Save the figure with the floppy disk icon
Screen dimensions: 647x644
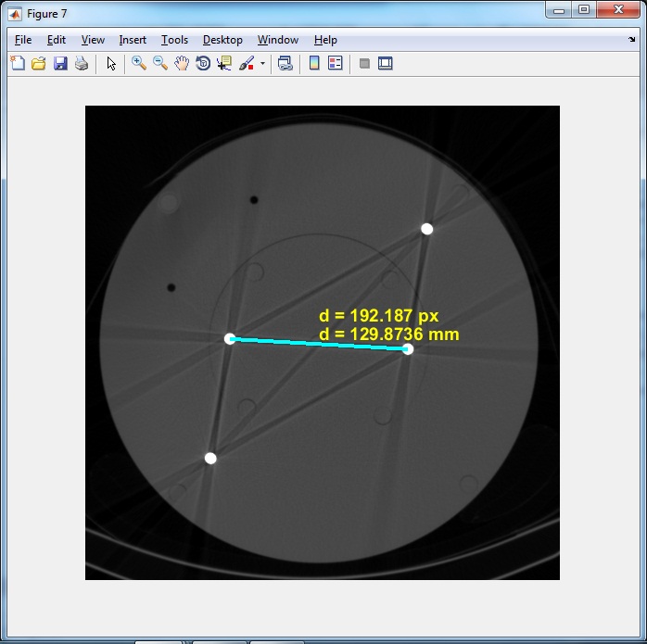tap(60, 64)
